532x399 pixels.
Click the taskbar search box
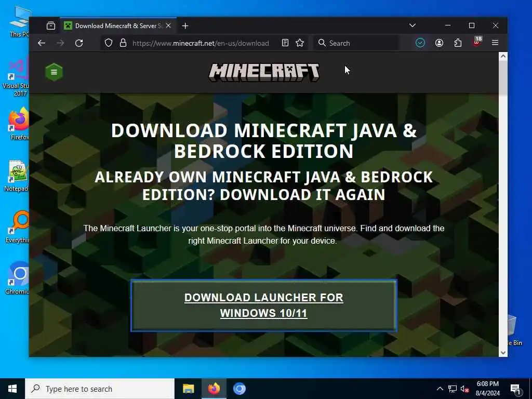pyautogui.click(x=100, y=389)
